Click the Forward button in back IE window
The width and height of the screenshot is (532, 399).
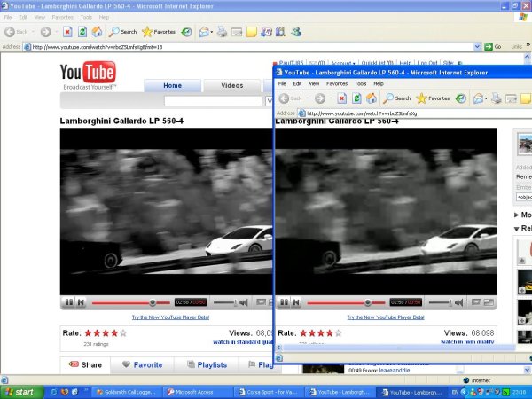pyautogui.click(x=45, y=32)
